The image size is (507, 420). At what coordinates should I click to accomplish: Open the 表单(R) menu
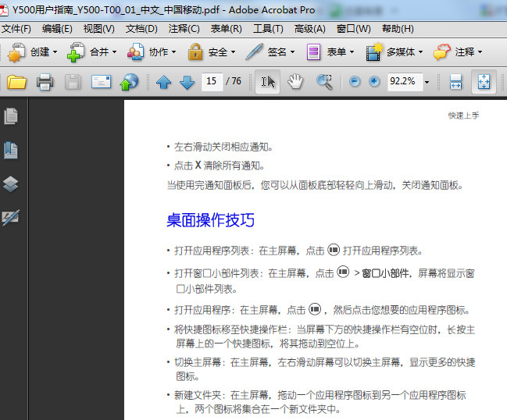pyautogui.click(x=226, y=29)
